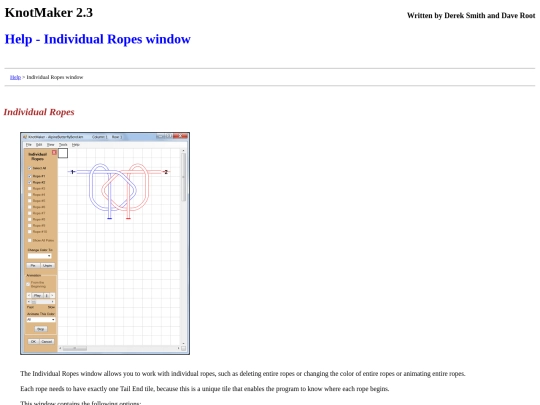540x405 pixels.
Task: Click the red tail end tile
Action: pyautogui.click(x=128, y=218)
